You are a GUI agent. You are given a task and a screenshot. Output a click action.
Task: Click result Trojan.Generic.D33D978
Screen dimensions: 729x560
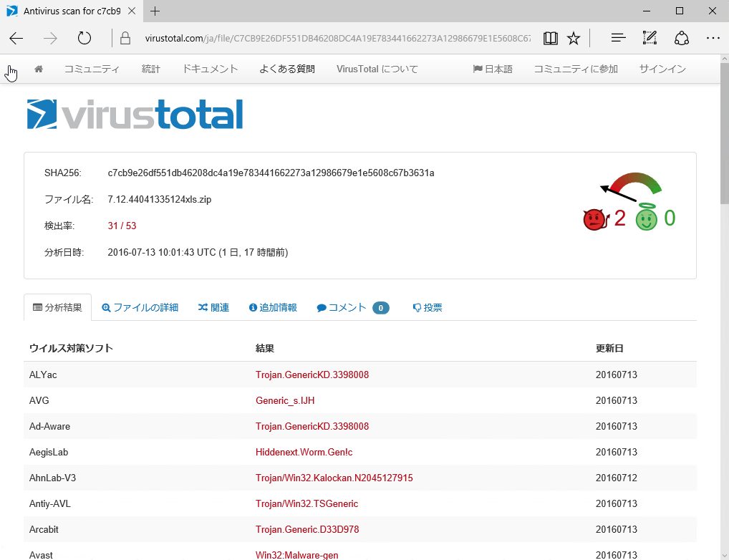coord(307,530)
